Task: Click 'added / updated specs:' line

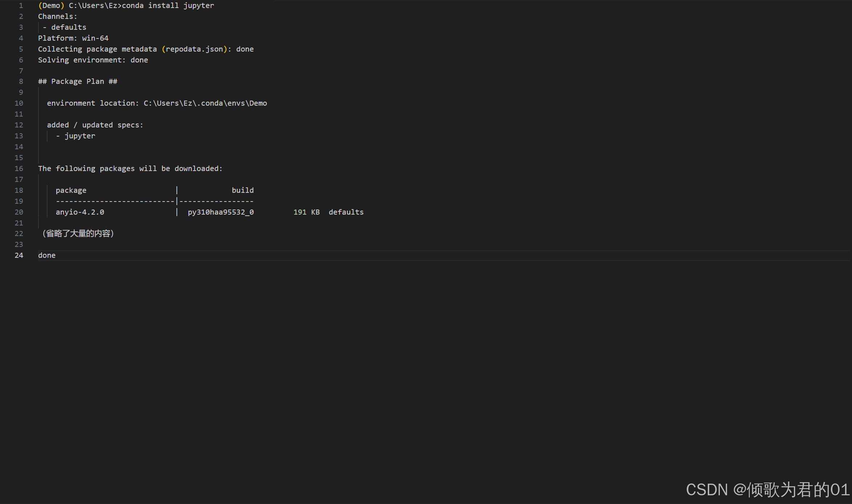Action: [95, 125]
